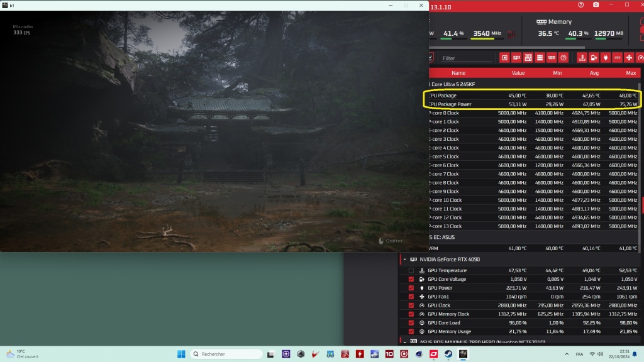Uncheck the GPU Power checkbox
Image resolution: width=644 pixels, height=362 pixels.
click(x=411, y=288)
